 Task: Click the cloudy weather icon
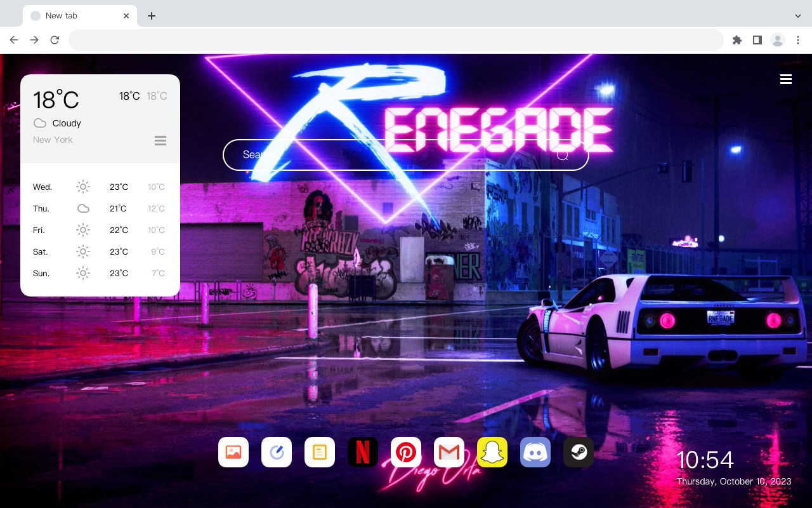[x=40, y=123]
